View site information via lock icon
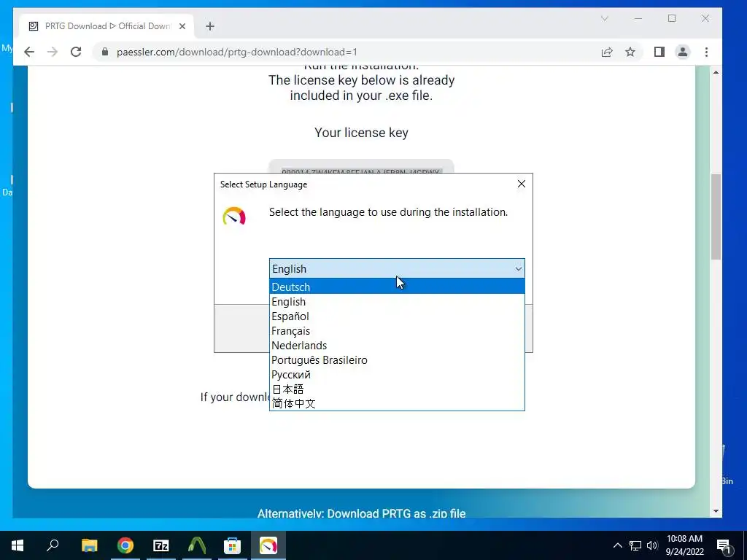The width and height of the screenshot is (747, 560). coord(105,52)
